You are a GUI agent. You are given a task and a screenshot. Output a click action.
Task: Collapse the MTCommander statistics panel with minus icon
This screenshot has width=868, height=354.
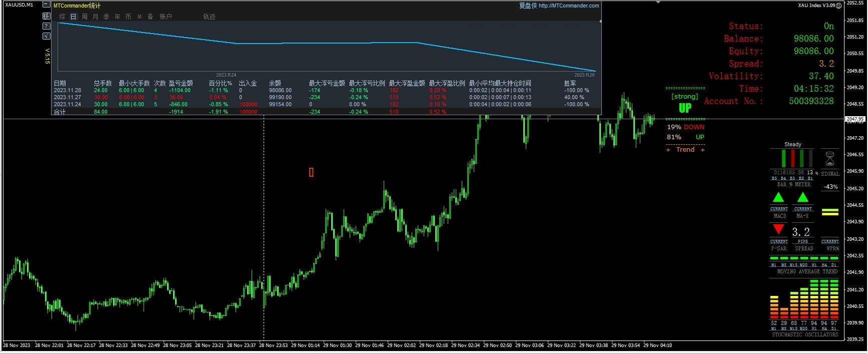(47, 5)
